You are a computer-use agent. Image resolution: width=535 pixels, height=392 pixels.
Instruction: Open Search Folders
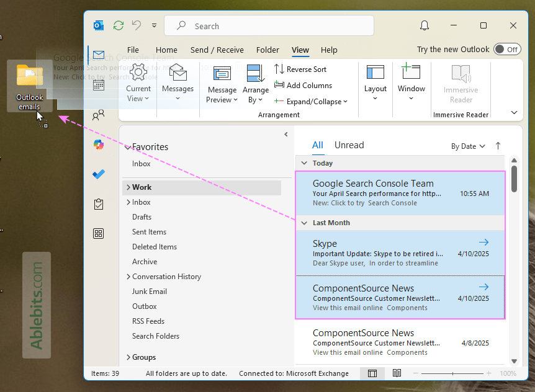156,336
